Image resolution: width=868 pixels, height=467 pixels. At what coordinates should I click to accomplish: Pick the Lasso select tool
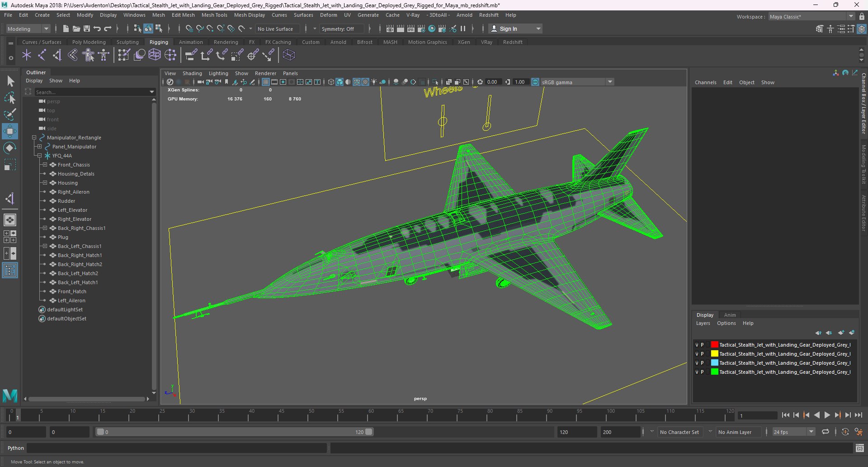9,98
